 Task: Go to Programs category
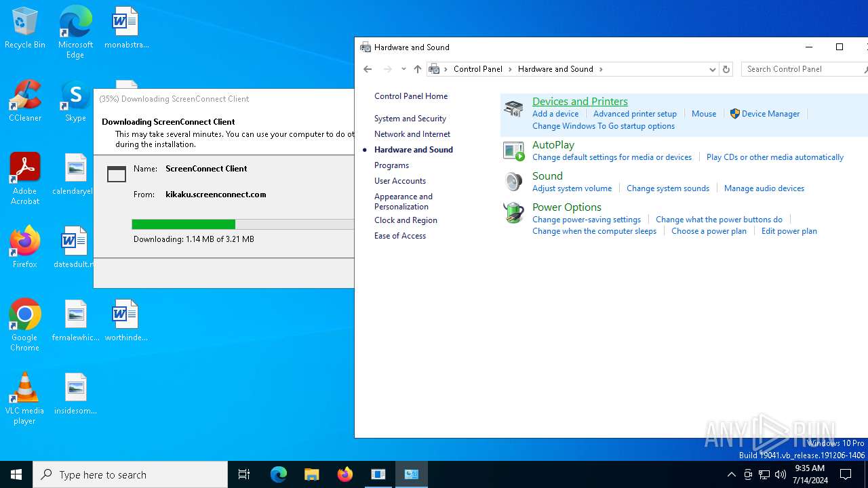pos(391,165)
